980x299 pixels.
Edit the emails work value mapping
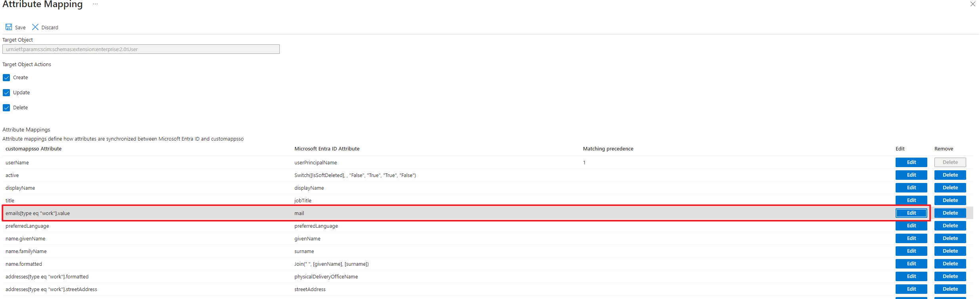pyautogui.click(x=911, y=213)
